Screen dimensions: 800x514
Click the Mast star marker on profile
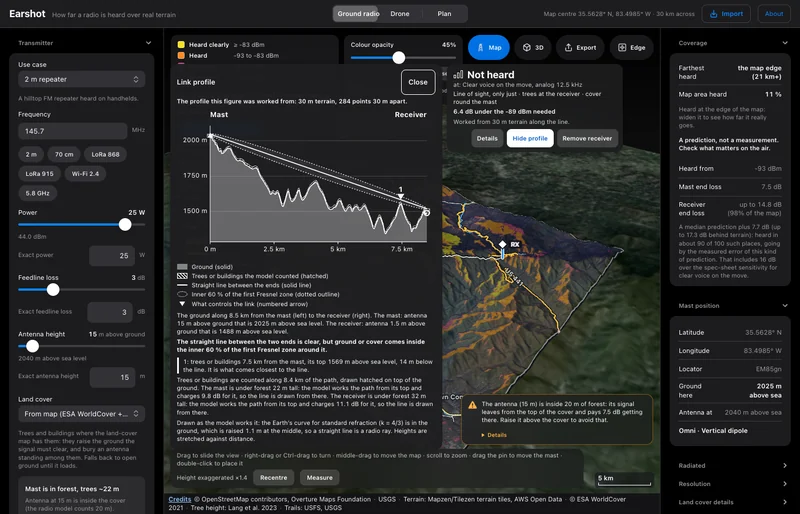pyautogui.click(x=210, y=136)
